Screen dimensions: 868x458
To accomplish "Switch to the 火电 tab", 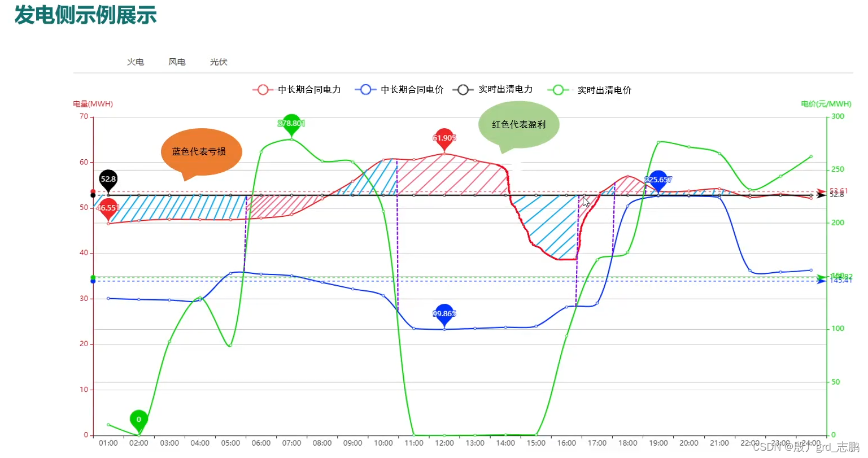I will pos(135,62).
